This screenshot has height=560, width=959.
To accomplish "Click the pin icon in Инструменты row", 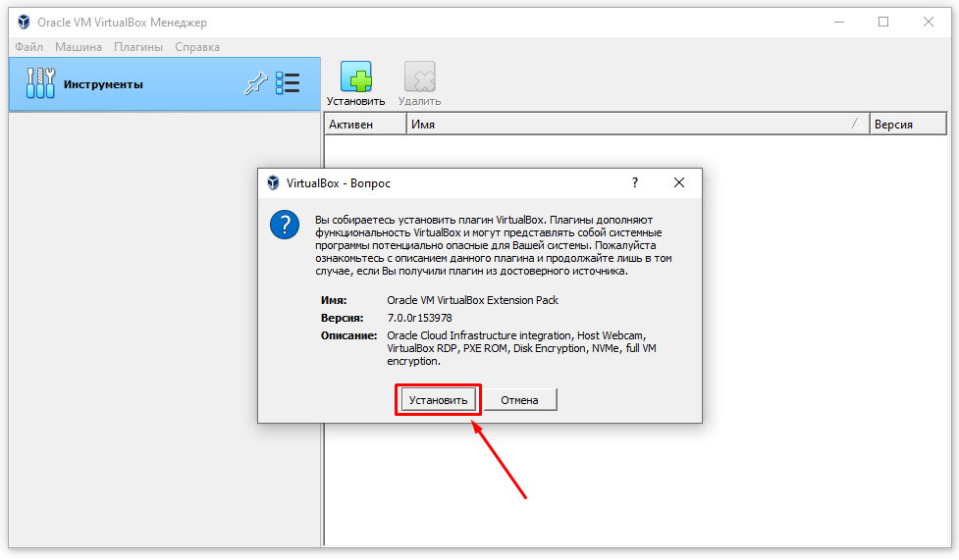I will click(255, 83).
